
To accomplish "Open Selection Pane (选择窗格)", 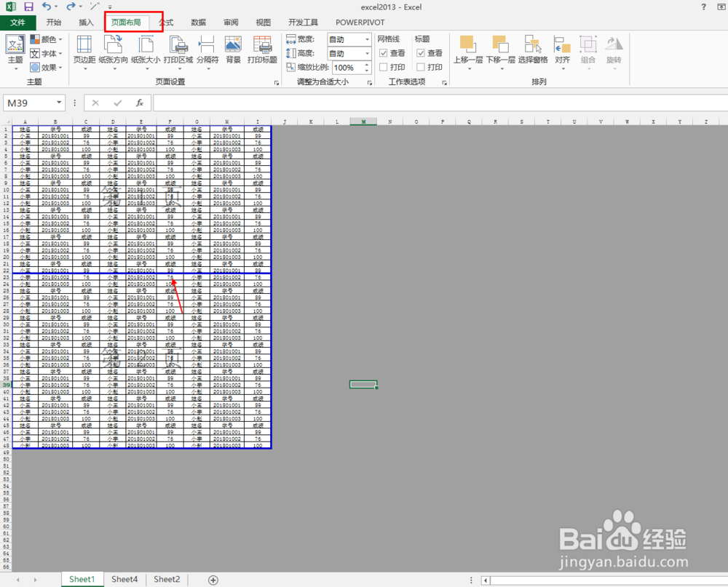I will tap(533, 49).
